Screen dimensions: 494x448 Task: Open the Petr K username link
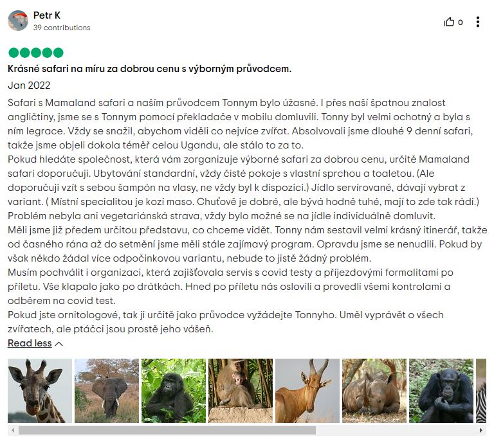click(x=46, y=15)
